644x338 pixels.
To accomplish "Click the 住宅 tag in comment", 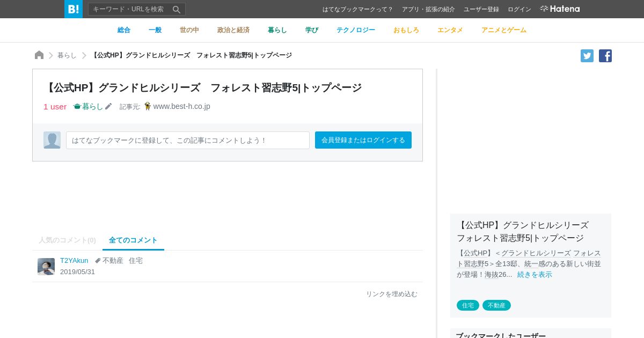I will (x=136, y=260).
